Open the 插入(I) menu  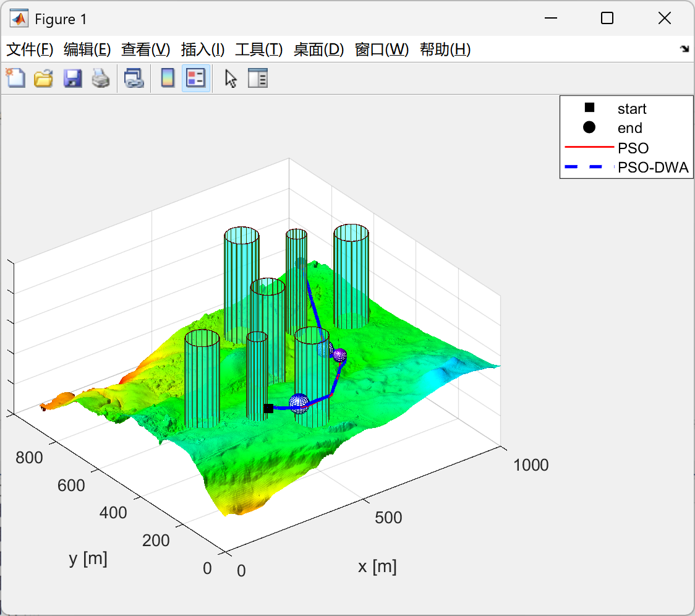[x=203, y=49]
